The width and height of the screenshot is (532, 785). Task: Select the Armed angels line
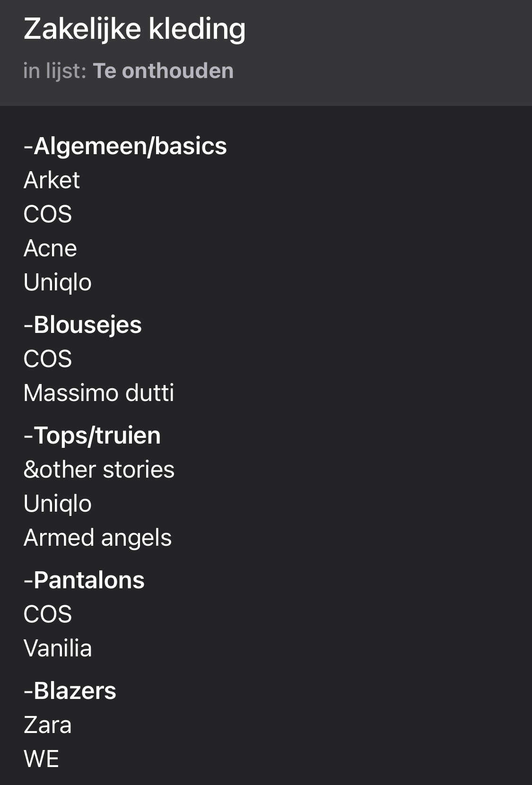98,538
